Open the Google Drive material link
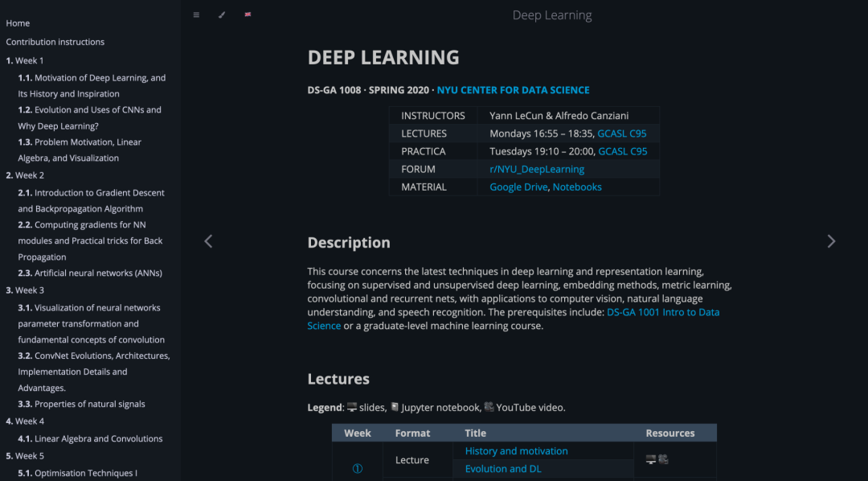The image size is (868, 481). (x=518, y=187)
